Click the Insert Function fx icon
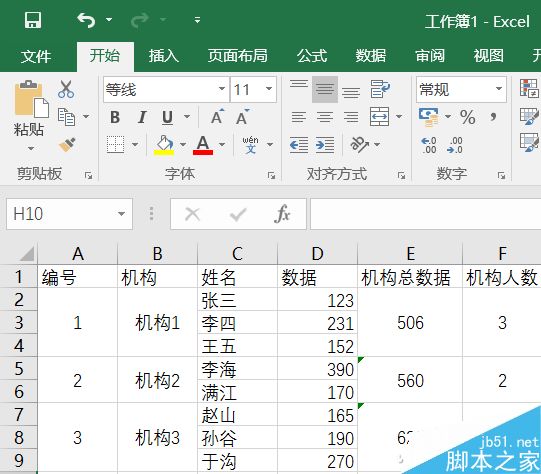Viewport: 541px width, 474px height. pos(282,214)
